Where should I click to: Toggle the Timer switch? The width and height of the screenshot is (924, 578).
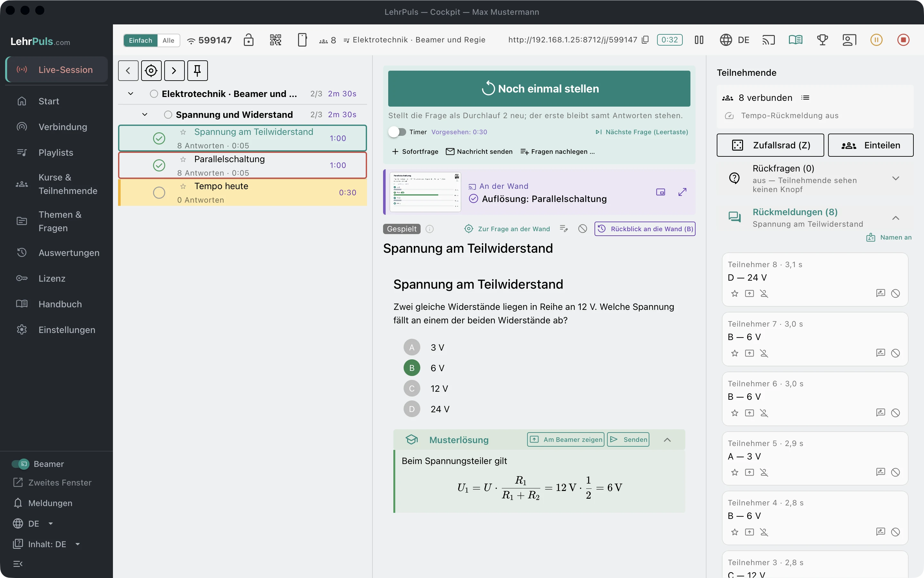tap(397, 132)
